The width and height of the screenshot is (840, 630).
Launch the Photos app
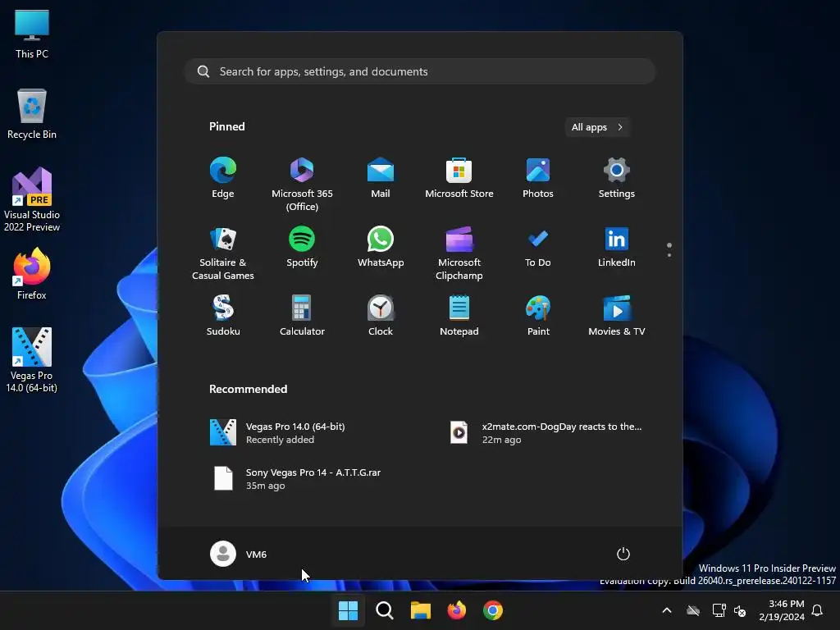pos(538,178)
